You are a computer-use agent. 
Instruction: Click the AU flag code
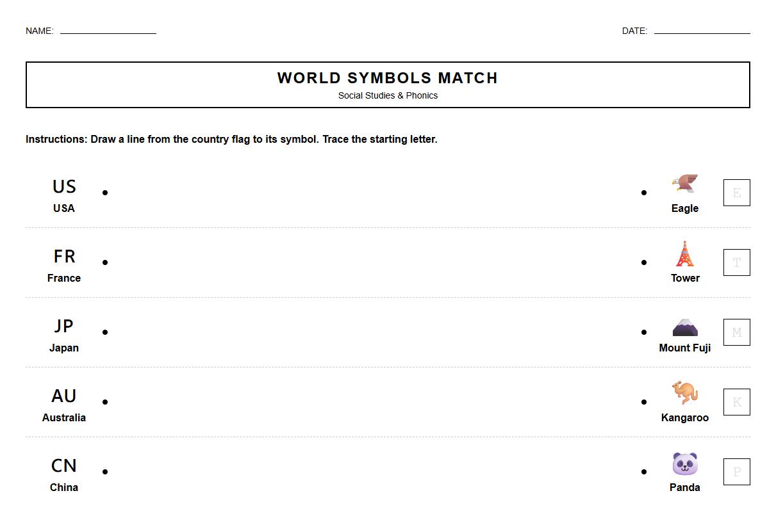[x=64, y=396]
